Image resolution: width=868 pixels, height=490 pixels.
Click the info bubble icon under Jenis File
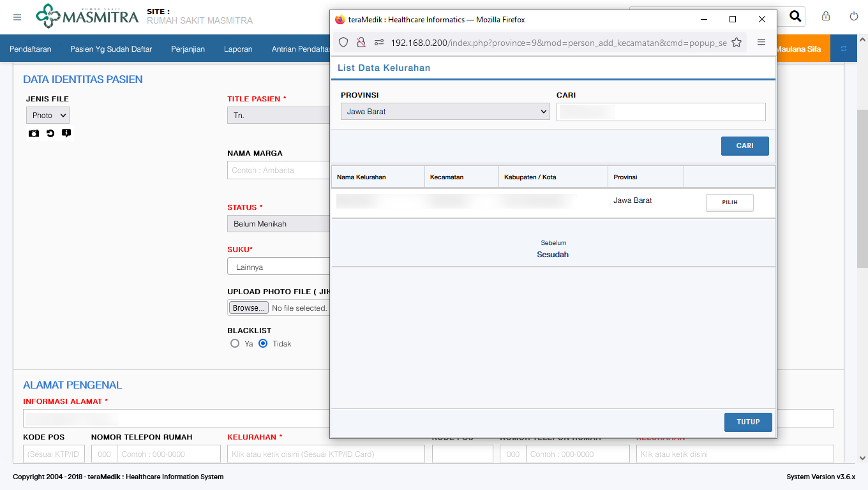pos(66,133)
